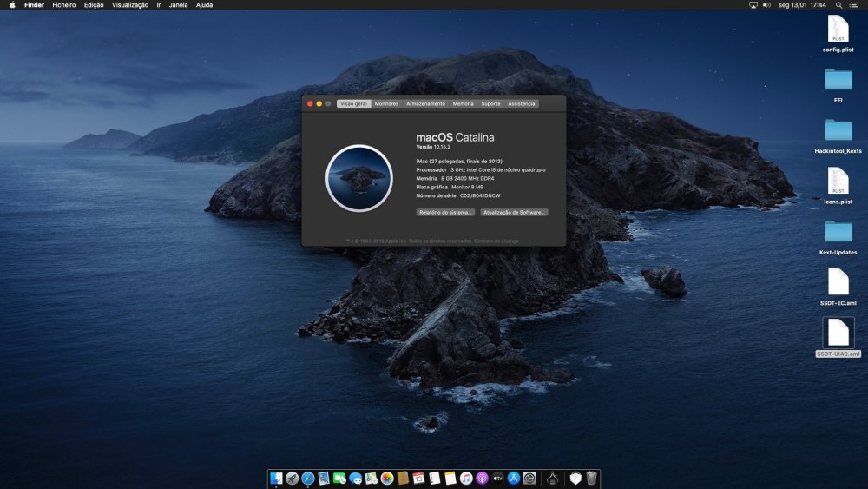Open the white shield app icon in Dock
Image resolution: width=868 pixels, height=489 pixels.
click(x=575, y=478)
